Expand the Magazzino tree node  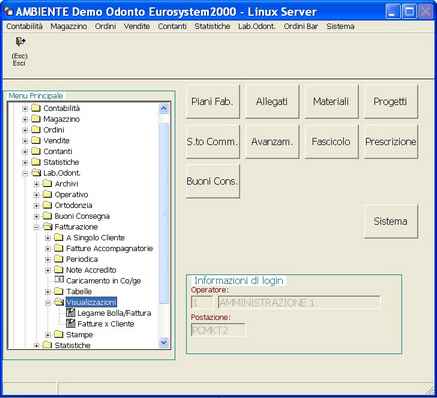point(25,119)
